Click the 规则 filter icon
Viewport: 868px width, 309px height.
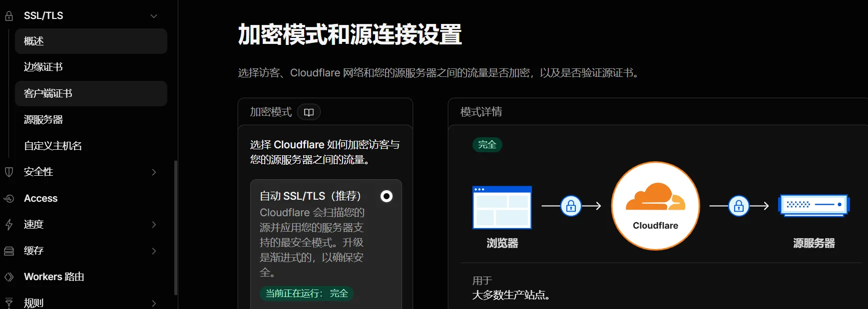pos(9,303)
